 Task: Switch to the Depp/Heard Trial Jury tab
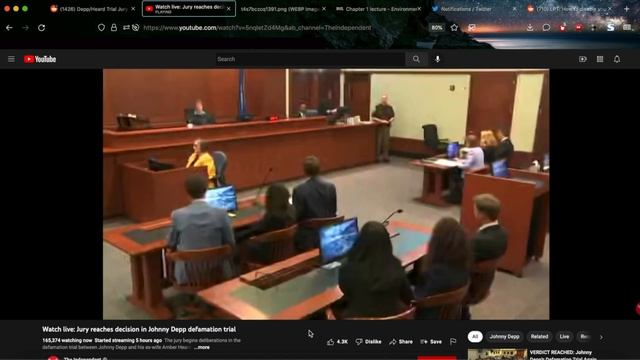89,9
